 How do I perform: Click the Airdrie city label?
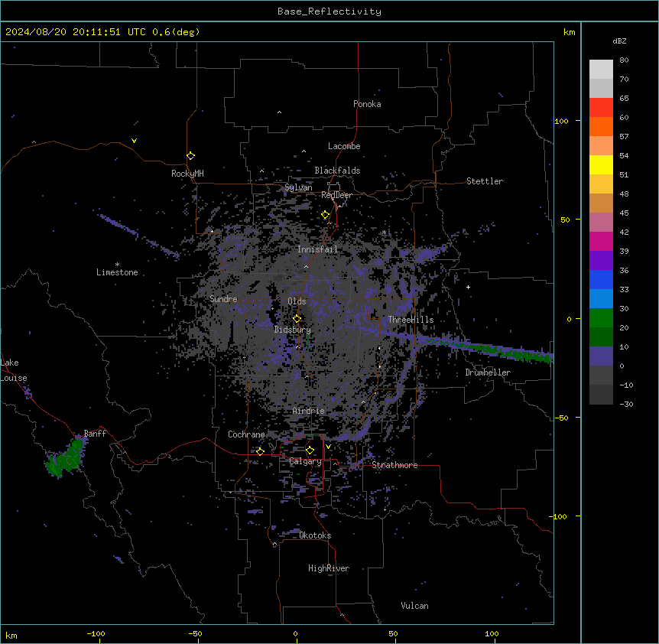pos(308,411)
